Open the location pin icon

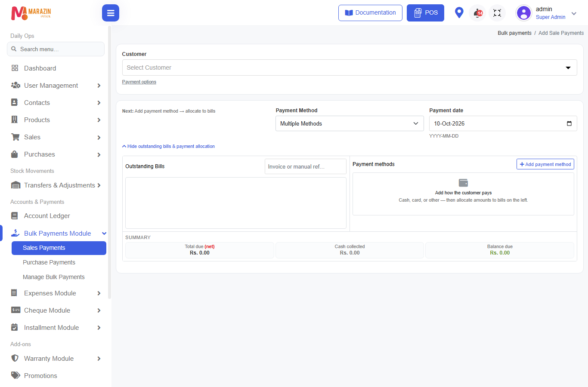click(x=459, y=12)
